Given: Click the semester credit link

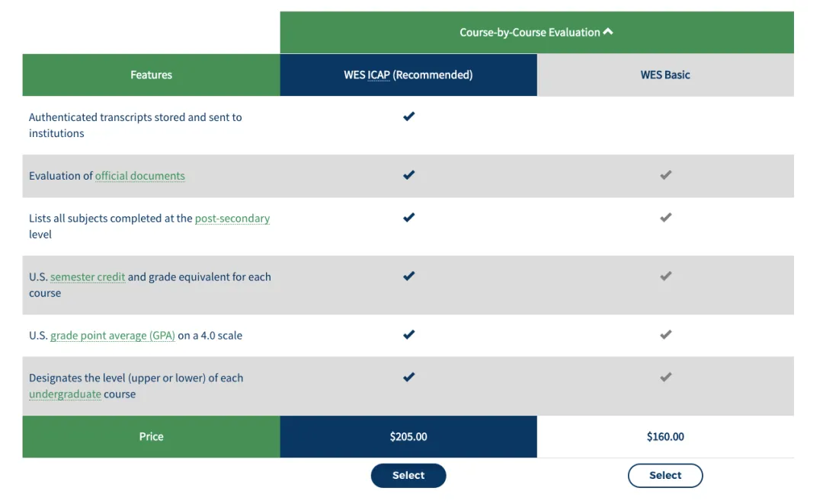Looking at the screenshot, I should tap(88, 277).
